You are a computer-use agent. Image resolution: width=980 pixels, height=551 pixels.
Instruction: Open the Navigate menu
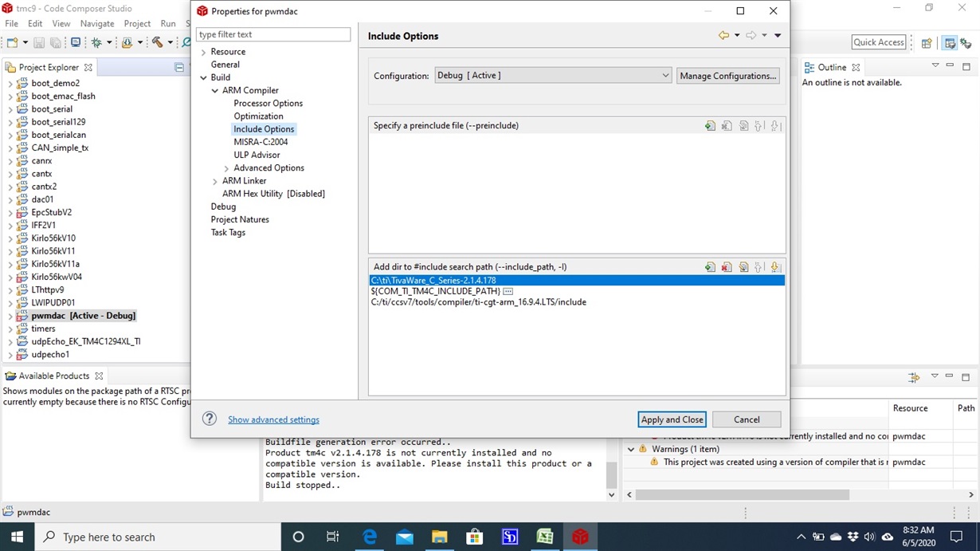click(97, 24)
